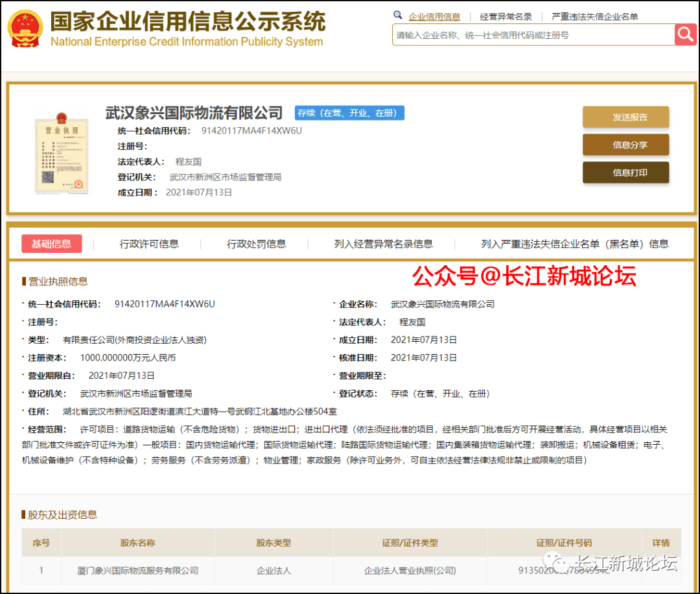Viewport: 700px width, 594px height.
Task: Go to the 列入经营异常名录信息 tab
Action: [x=383, y=244]
